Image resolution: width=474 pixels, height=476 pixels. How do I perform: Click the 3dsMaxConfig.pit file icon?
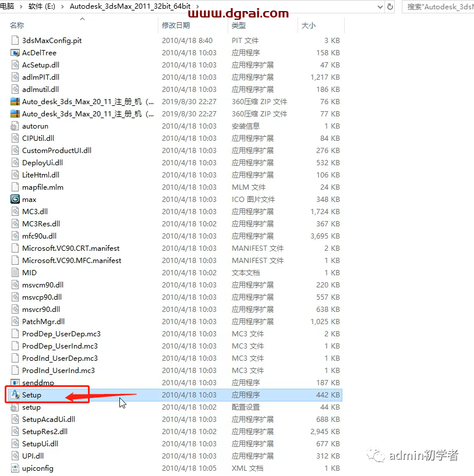point(15,40)
